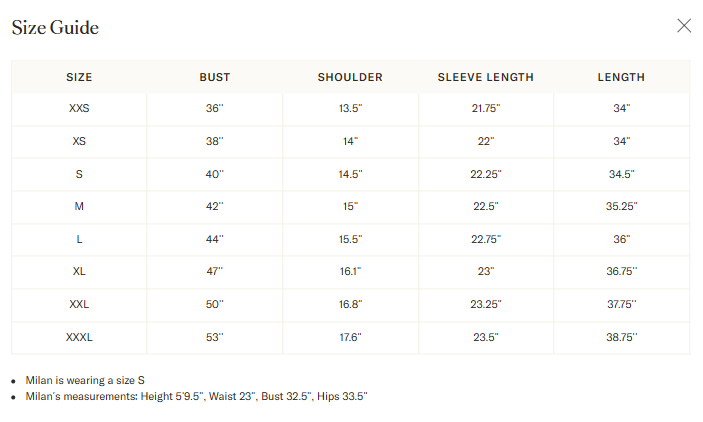Viewport: 703px width, 422px height.
Task: Click the 38.75" length value cell
Action: 622,337
